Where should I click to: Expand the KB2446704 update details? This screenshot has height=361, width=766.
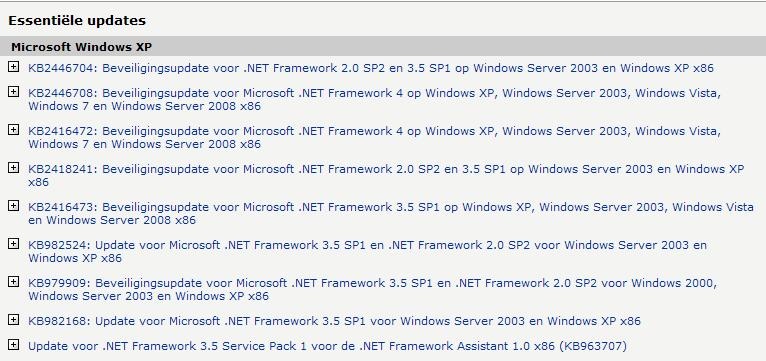[14, 67]
